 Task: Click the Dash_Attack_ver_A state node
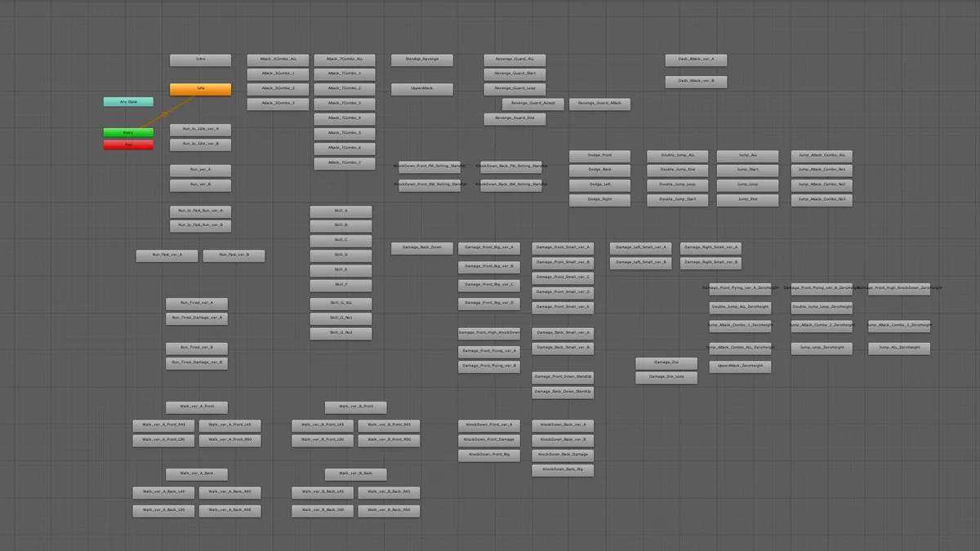coord(696,60)
